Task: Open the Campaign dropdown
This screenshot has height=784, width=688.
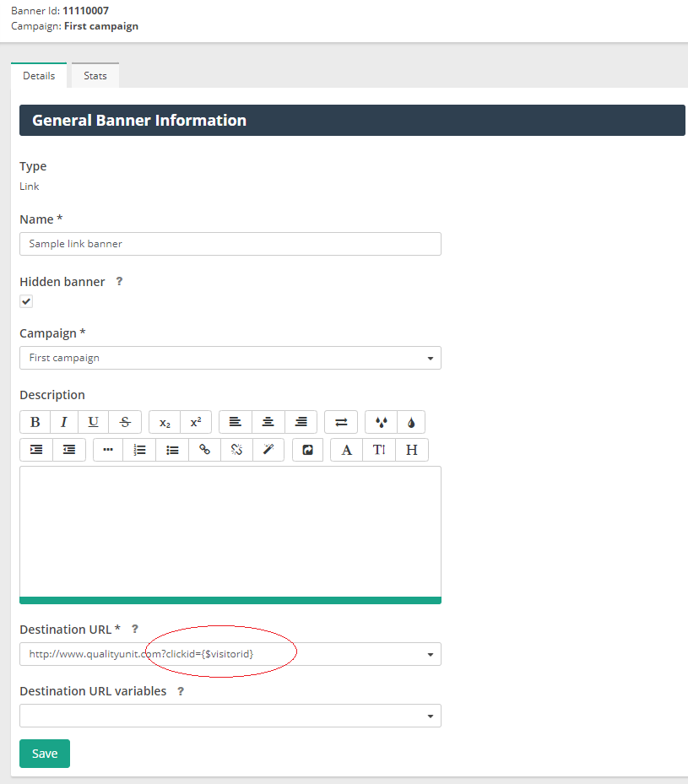Action: tap(430, 359)
